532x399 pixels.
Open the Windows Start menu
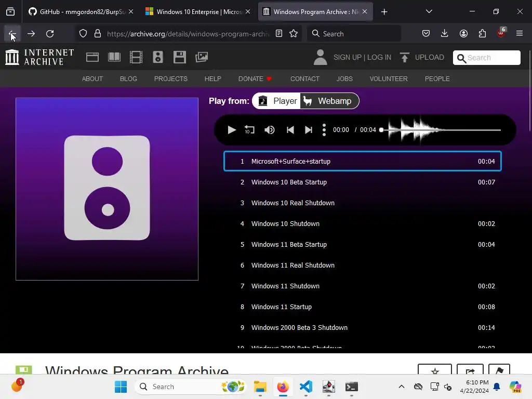point(121,387)
